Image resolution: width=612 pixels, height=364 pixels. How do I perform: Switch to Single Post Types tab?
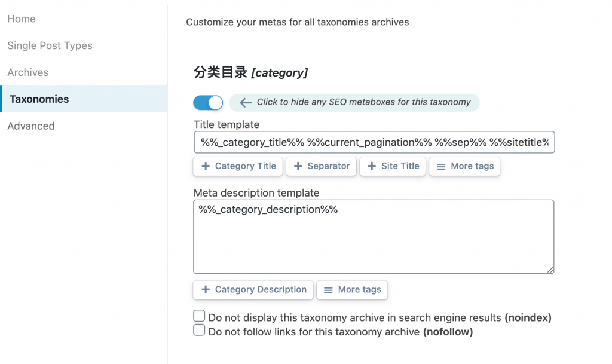[x=50, y=46]
